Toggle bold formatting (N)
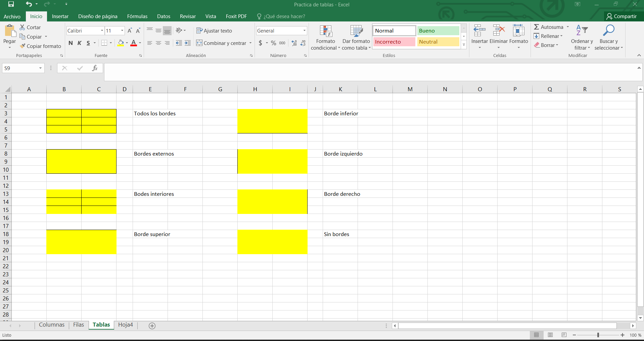 pyautogui.click(x=71, y=43)
